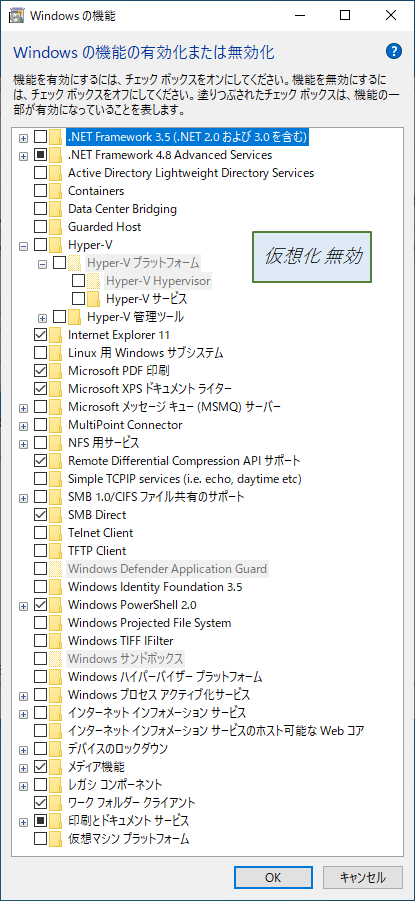
Task: Expand the .NET Framework 3.5 node
Action: coord(23,138)
